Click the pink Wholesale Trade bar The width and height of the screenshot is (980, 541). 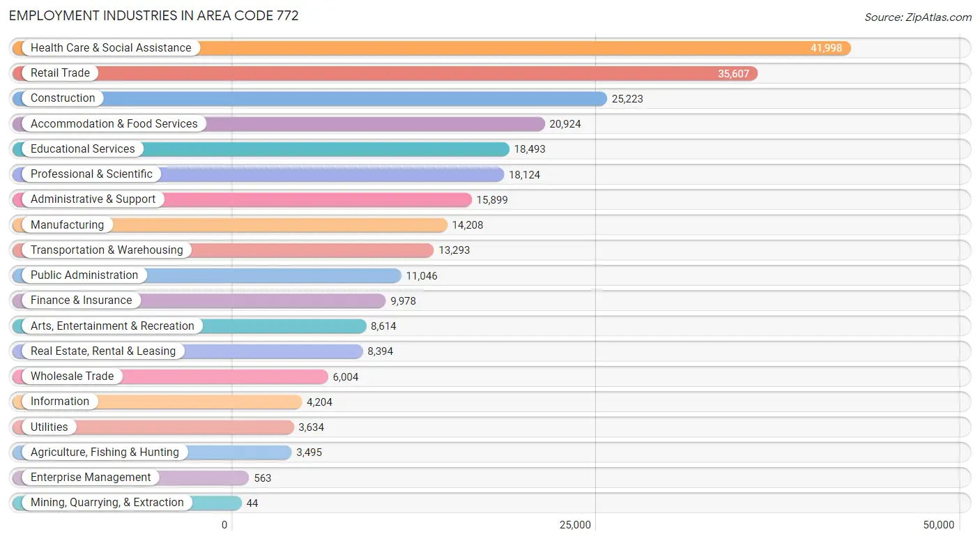[x=170, y=376]
